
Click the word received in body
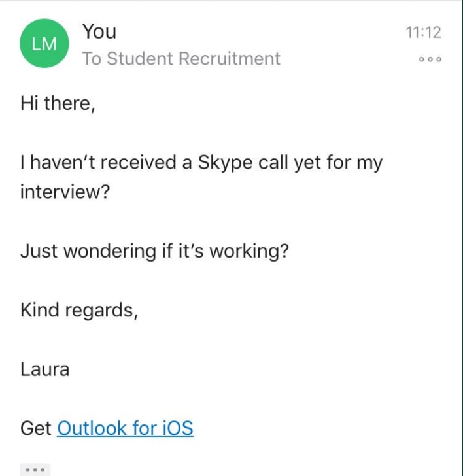tap(139, 162)
